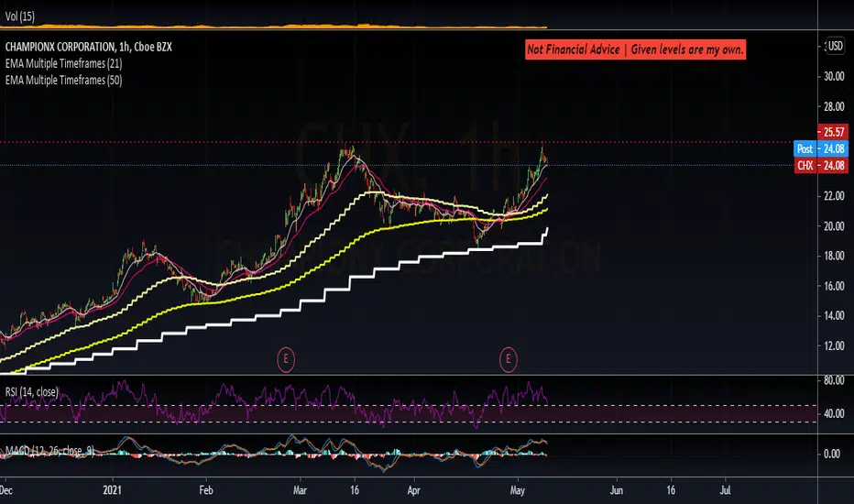Click the 2021 label on time axis
Screen dimensions: 854x504
point(112,490)
